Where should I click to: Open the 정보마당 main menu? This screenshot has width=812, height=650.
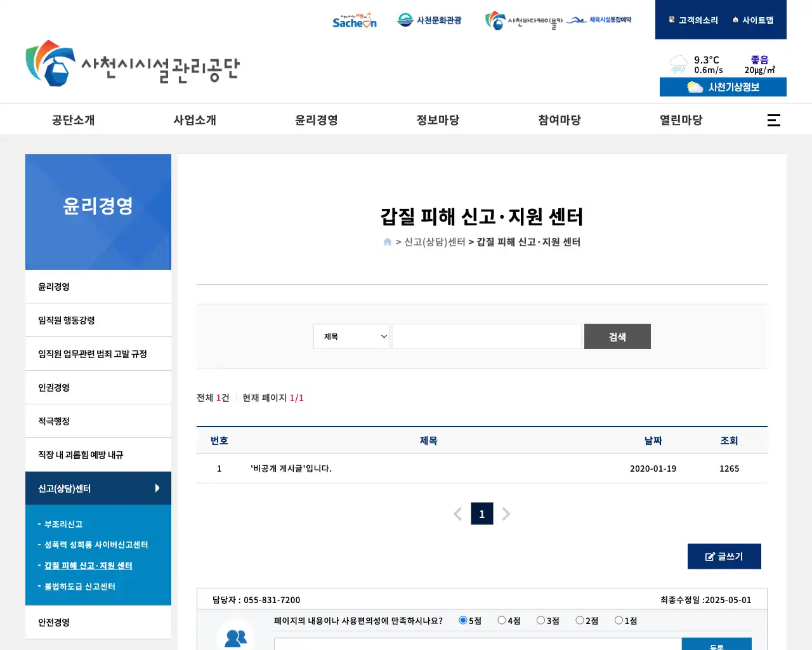pos(438,120)
